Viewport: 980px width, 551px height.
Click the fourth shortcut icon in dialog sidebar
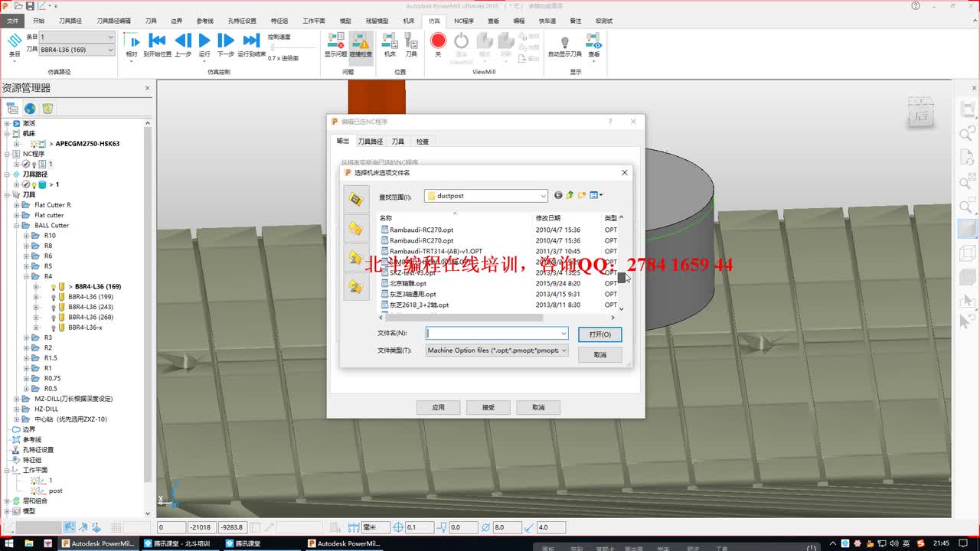point(355,286)
